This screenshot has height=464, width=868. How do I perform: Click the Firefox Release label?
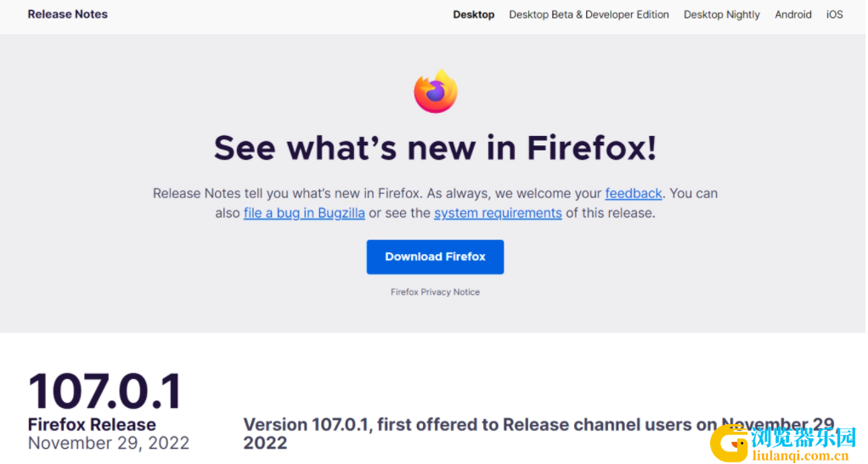coord(92,425)
